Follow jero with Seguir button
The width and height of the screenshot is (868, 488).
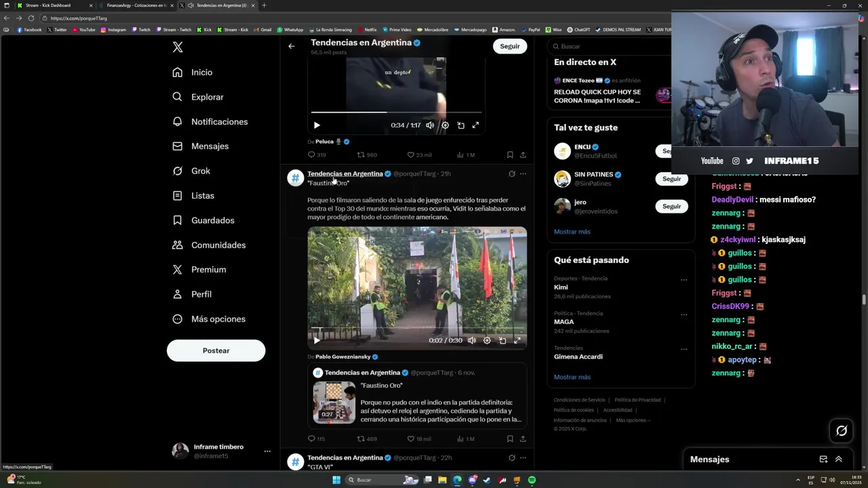pos(671,207)
